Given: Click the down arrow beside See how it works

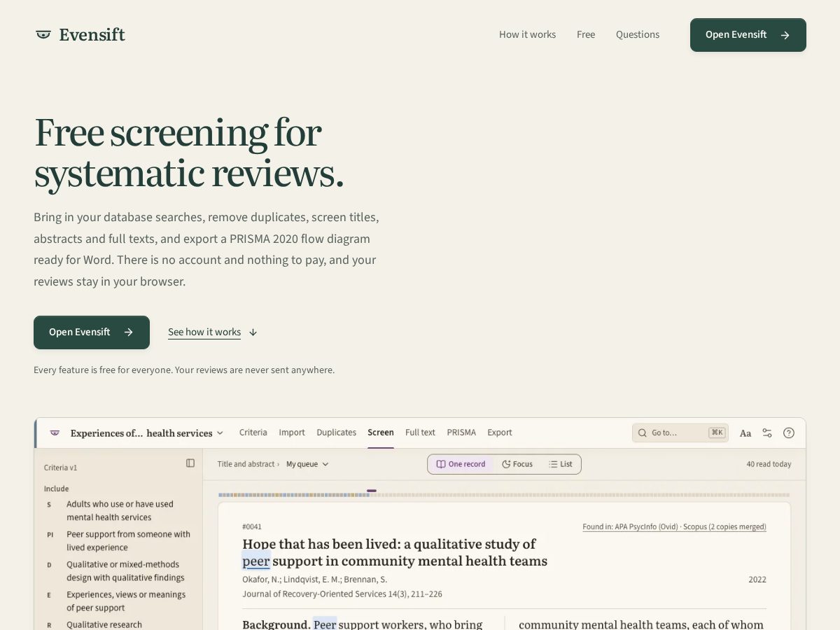Looking at the screenshot, I should tap(253, 332).
